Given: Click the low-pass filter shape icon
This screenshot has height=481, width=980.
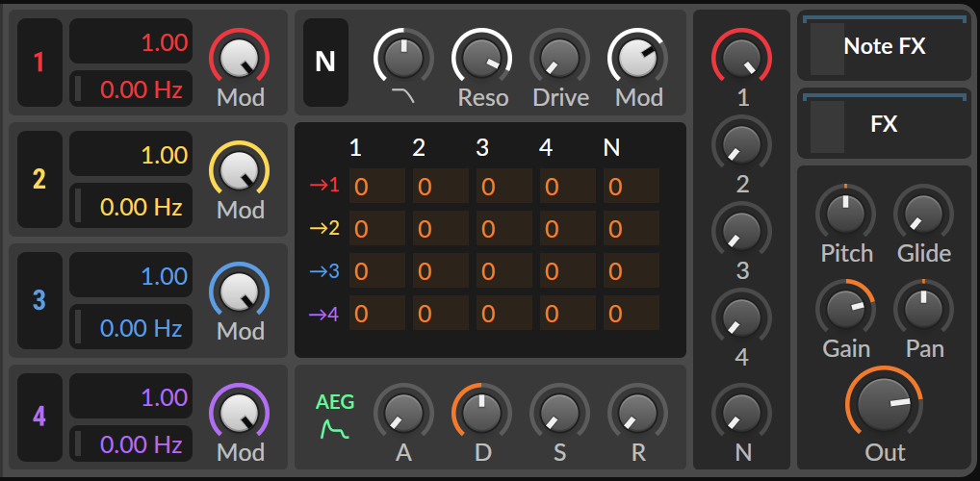Looking at the screenshot, I should pyautogui.click(x=403, y=95).
